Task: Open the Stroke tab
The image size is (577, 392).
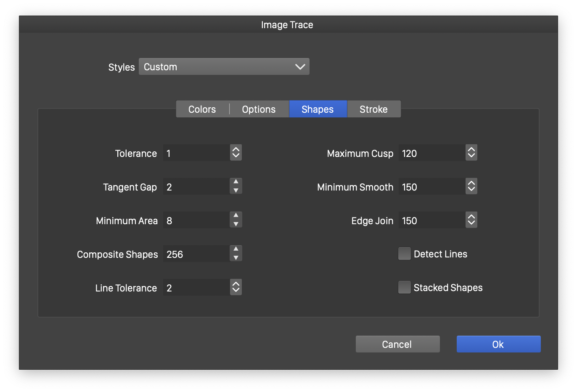Action: point(373,109)
